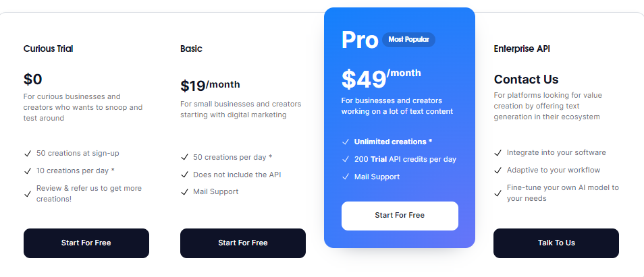Click checkmark beside Does not include the API
This screenshot has width=644, height=277.
(x=184, y=175)
